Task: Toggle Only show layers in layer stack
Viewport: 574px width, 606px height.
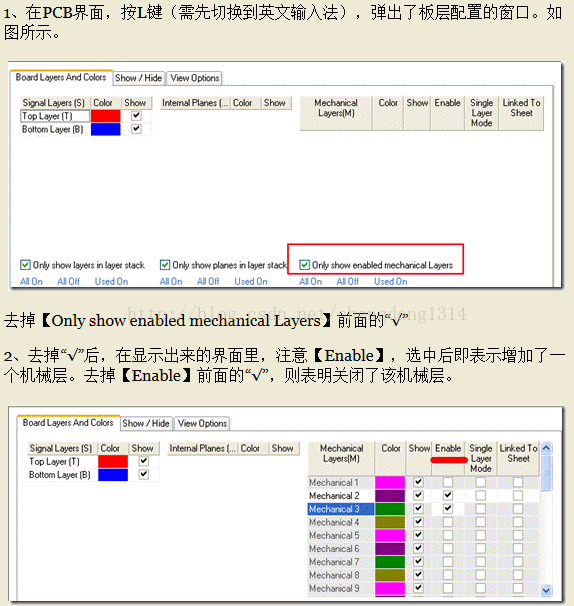Action: [25, 265]
